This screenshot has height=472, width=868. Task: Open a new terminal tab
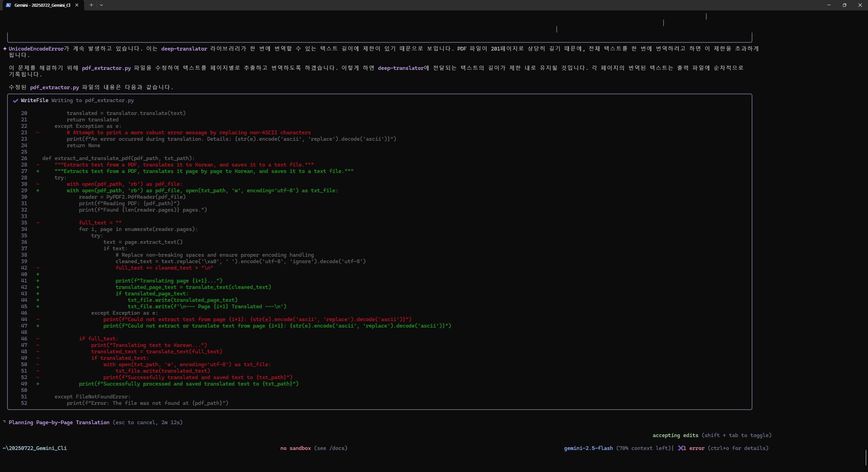91,5
